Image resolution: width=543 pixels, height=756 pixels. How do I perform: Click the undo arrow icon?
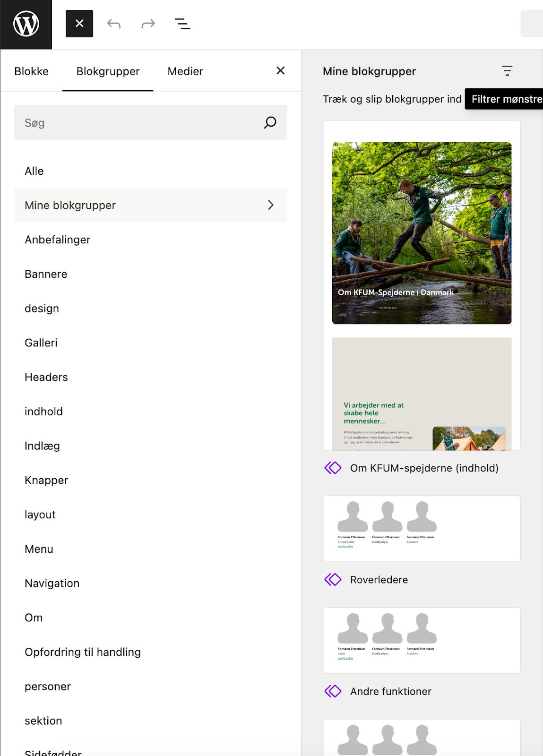coord(114,24)
